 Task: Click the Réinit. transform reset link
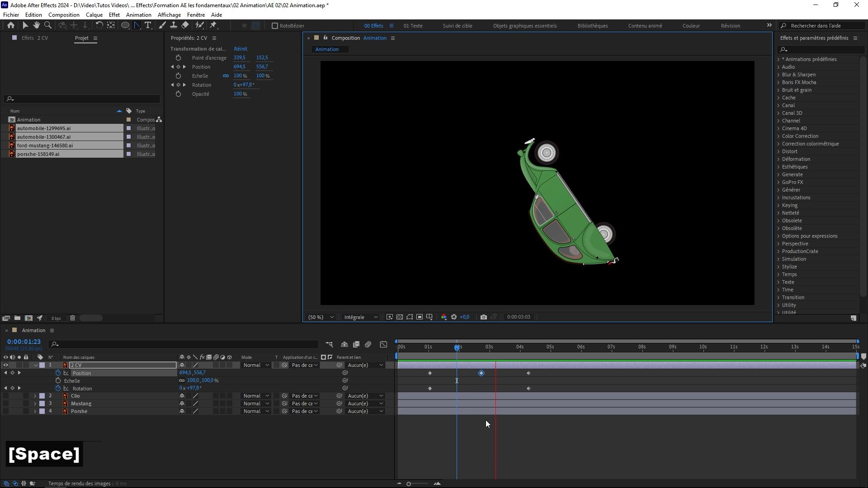click(241, 49)
